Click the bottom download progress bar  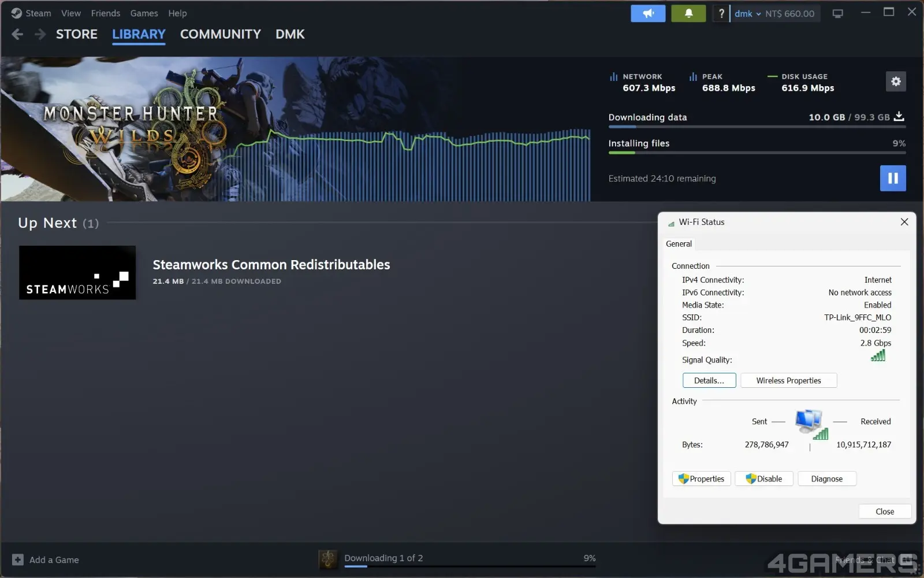(x=470, y=566)
